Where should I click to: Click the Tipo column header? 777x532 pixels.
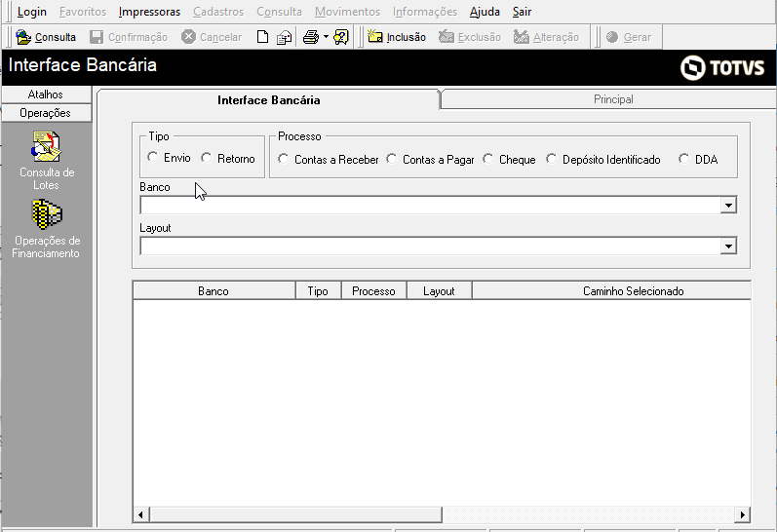pos(318,291)
